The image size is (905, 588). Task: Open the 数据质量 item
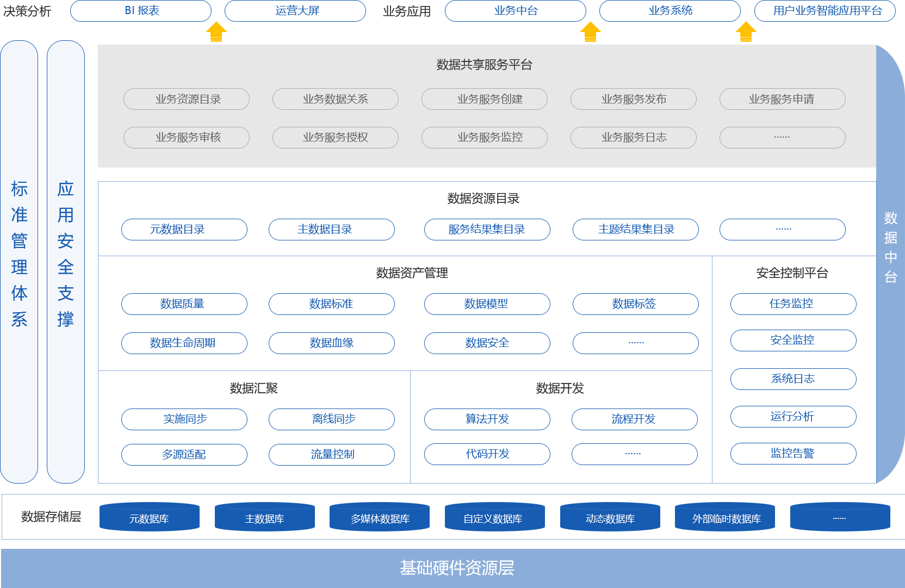tap(184, 304)
